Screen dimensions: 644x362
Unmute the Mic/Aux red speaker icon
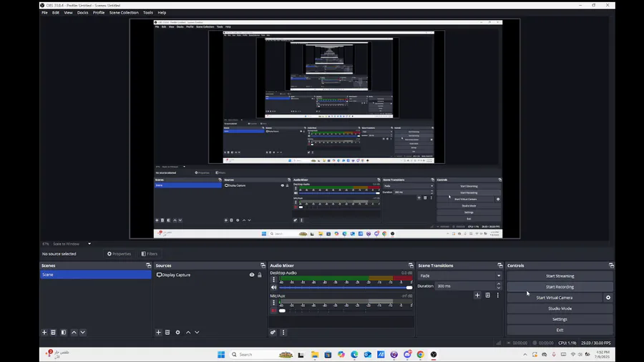pyautogui.click(x=273, y=310)
